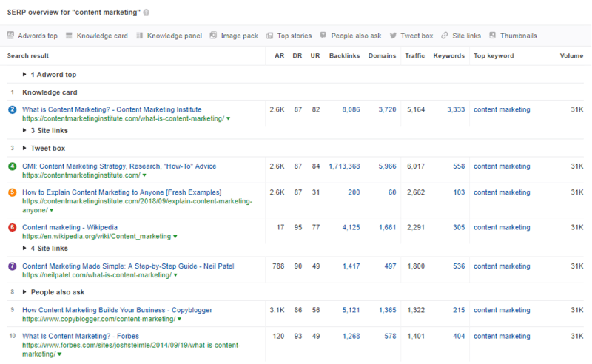Open Neil Patel Step-by-Step Guide result
This screenshot has width=592, height=364.
click(128, 266)
